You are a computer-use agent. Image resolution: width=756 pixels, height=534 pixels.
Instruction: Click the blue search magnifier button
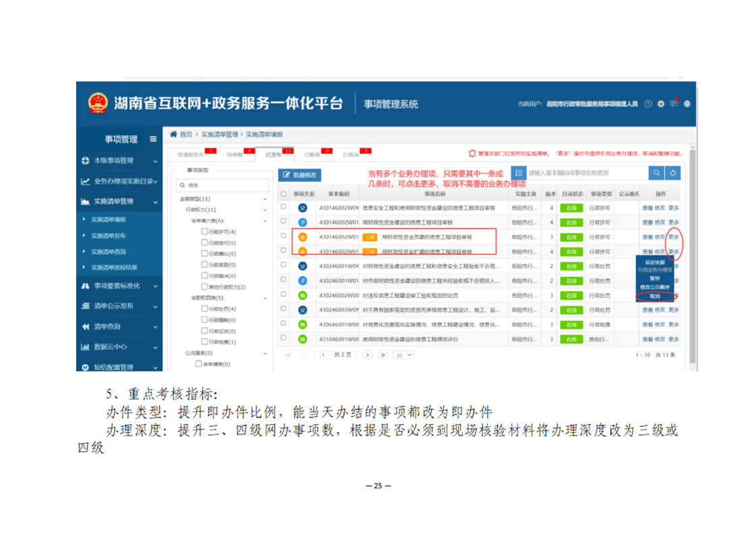pyautogui.click(x=656, y=173)
